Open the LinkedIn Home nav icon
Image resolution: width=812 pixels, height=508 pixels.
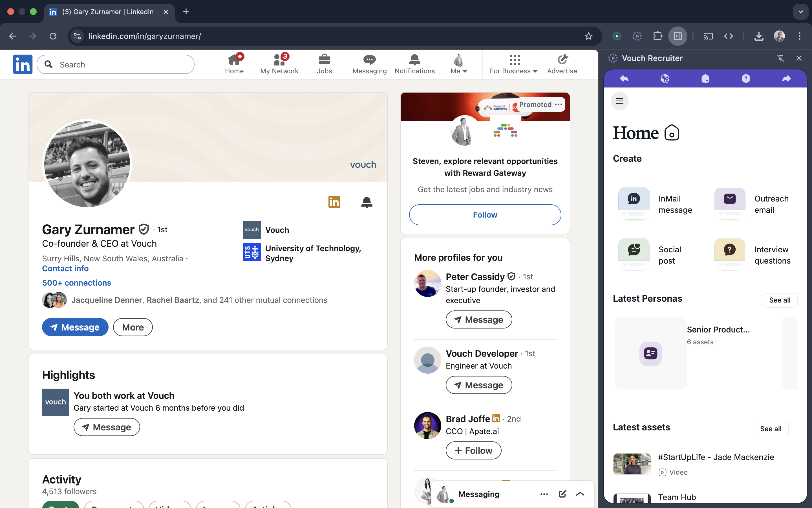coord(234,64)
